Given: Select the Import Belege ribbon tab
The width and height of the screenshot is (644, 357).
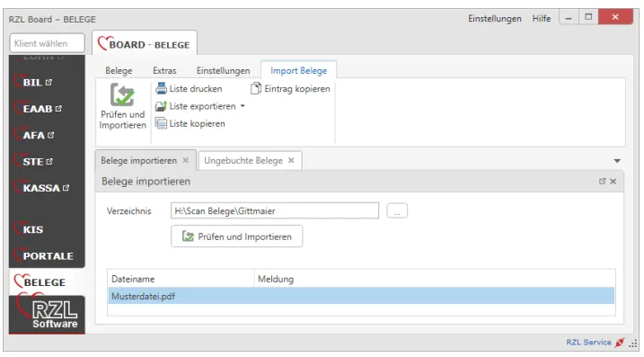Looking at the screenshot, I should click(298, 71).
